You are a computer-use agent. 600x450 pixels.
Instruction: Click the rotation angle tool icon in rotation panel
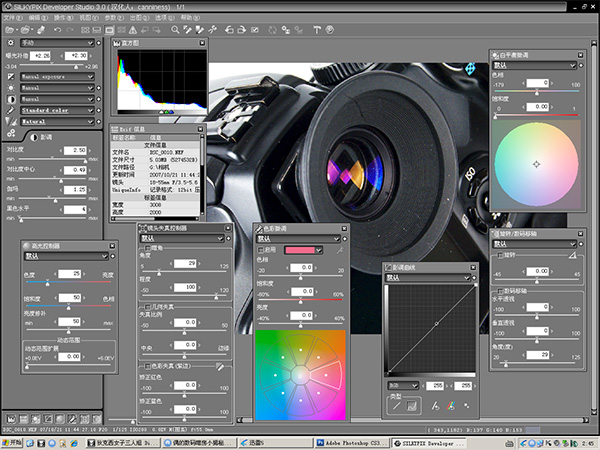click(x=572, y=255)
